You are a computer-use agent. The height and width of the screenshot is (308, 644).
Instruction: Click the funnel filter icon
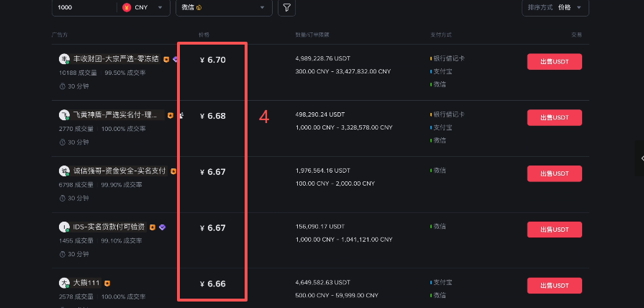[286, 8]
